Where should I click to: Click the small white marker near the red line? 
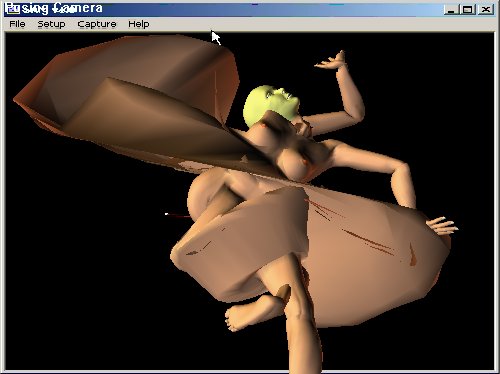click(x=166, y=214)
